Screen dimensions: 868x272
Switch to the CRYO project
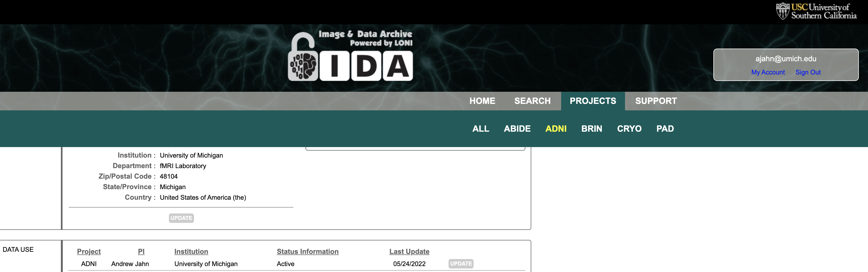pos(629,128)
